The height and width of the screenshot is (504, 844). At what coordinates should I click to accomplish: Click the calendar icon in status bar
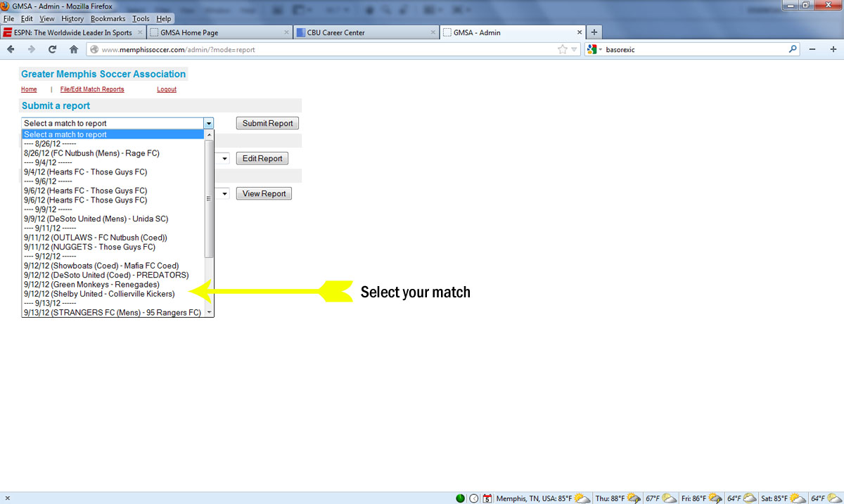pyautogui.click(x=486, y=498)
